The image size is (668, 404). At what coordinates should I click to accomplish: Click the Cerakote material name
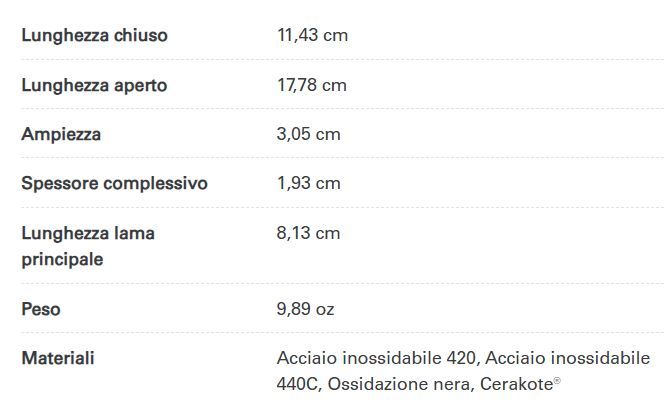click(x=516, y=384)
